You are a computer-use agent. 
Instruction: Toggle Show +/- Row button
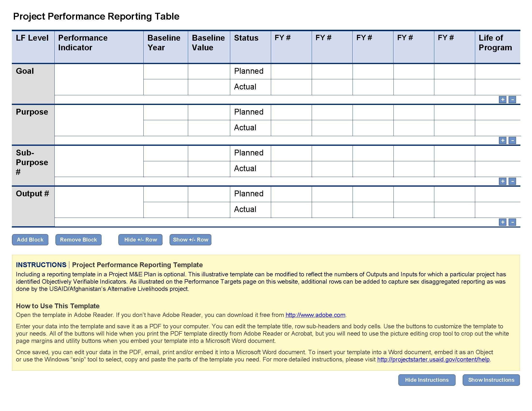click(191, 240)
